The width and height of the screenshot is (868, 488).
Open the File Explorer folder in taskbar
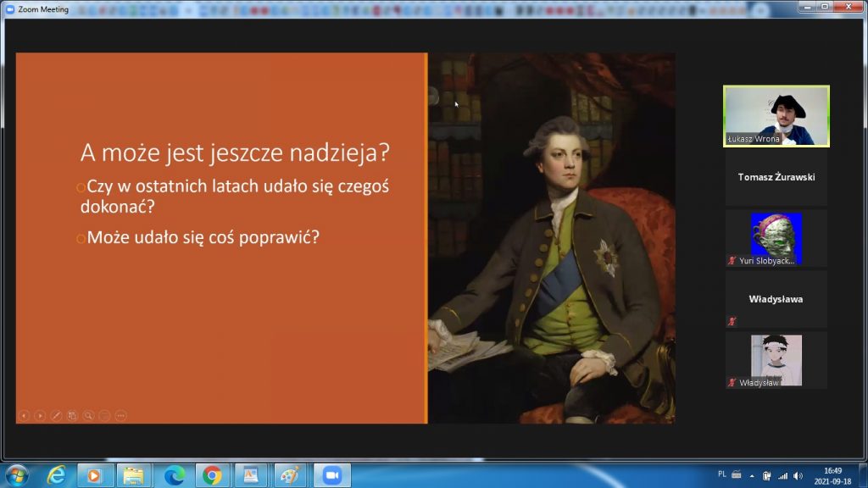(x=134, y=475)
